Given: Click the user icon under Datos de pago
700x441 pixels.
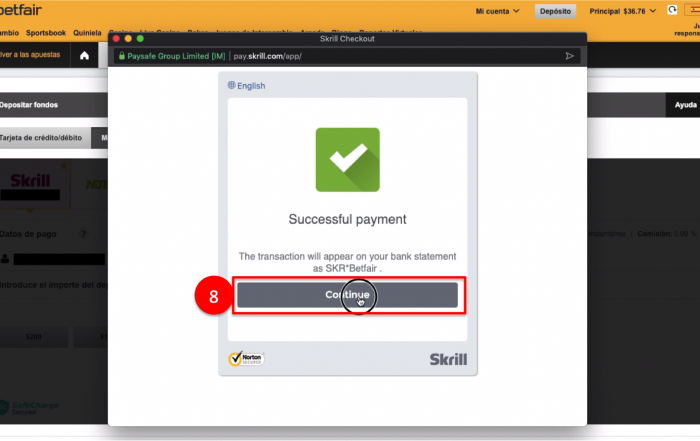Looking at the screenshot, I should click(5, 258).
